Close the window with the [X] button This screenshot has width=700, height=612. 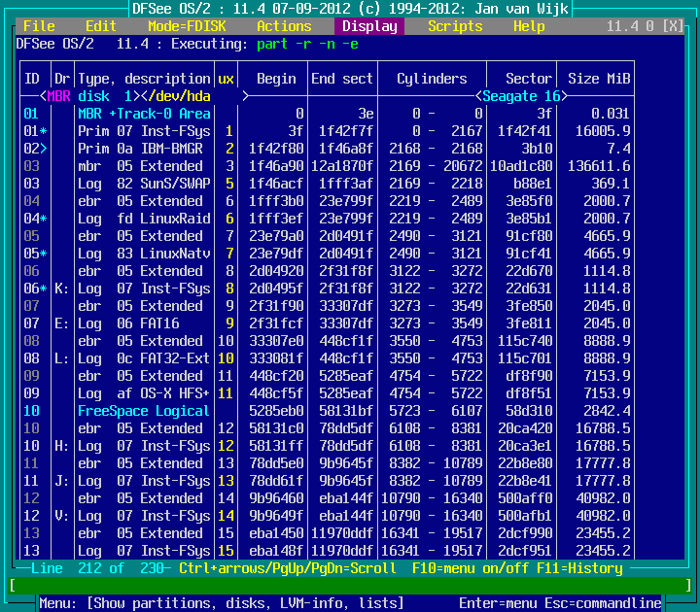[673, 26]
